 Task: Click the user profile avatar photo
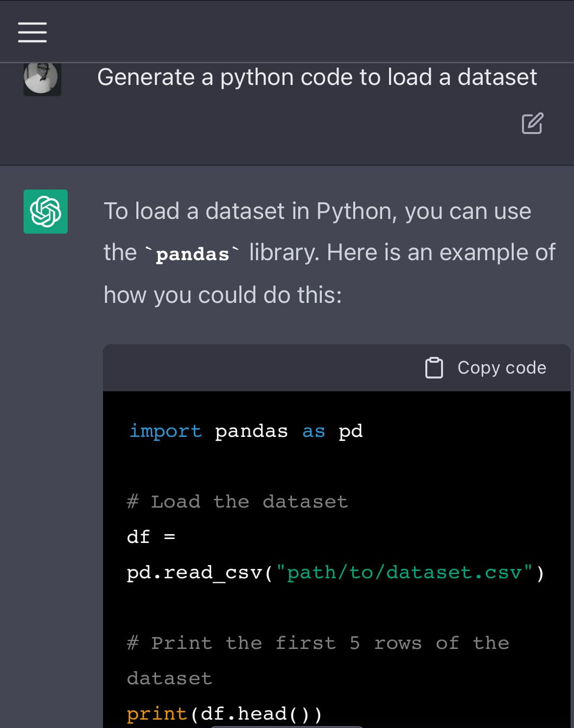[x=42, y=79]
